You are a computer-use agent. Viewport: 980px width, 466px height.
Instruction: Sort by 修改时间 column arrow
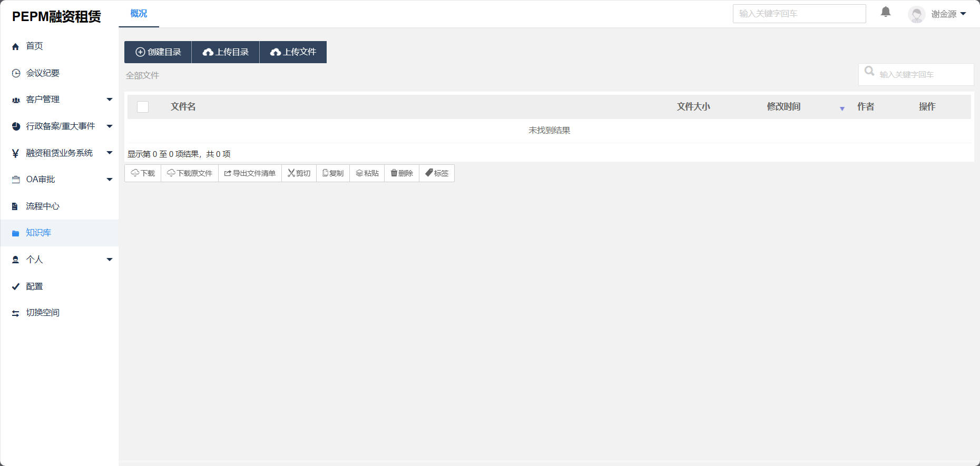(842, 108)
